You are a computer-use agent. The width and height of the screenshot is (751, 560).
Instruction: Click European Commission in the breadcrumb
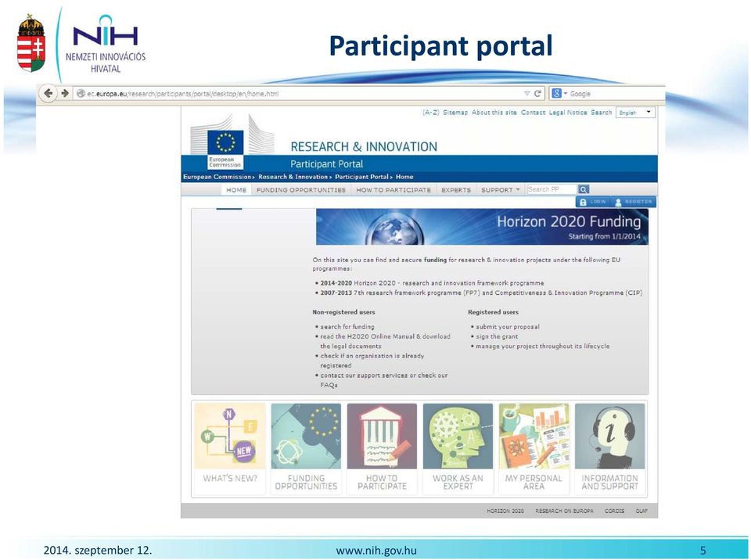pos(217,178)
